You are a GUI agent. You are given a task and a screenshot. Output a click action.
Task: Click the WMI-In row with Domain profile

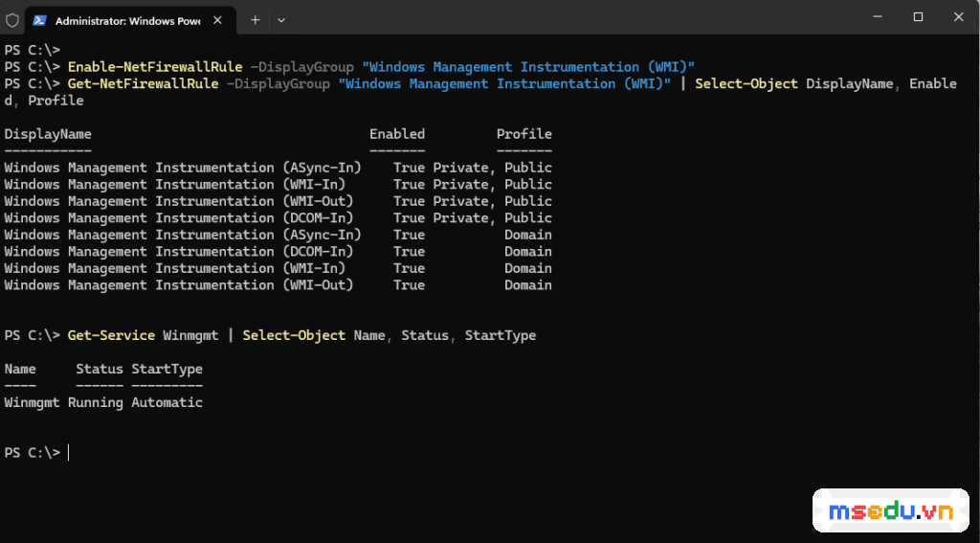(278, 268)
